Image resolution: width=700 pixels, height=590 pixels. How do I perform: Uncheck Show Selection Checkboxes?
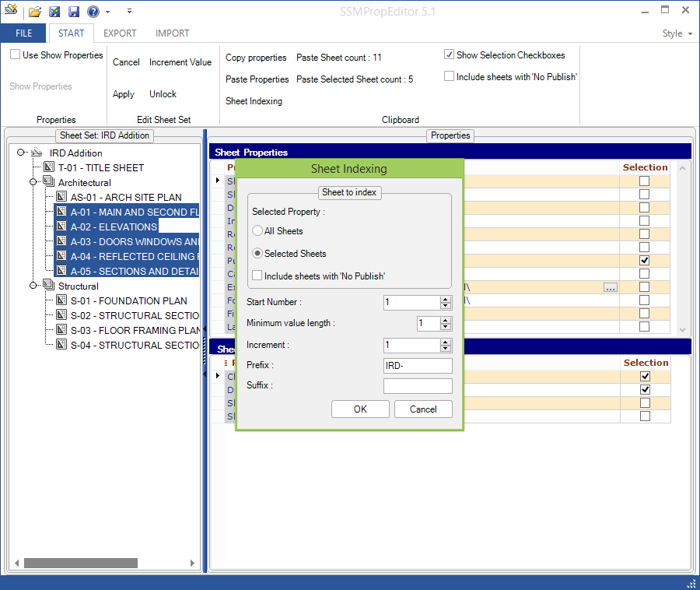[449, 55]
